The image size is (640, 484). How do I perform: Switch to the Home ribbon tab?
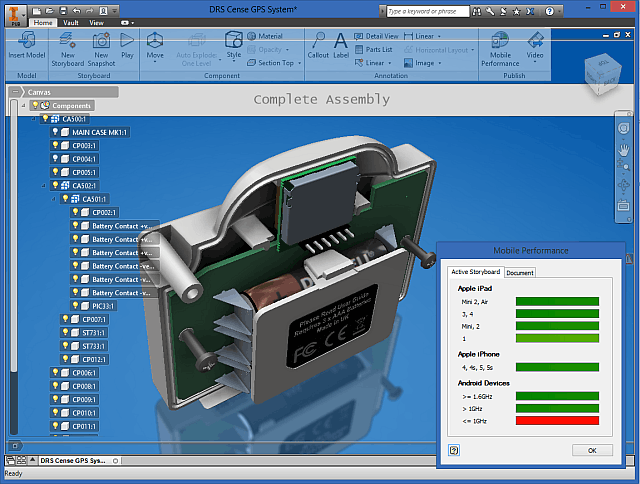43,23
